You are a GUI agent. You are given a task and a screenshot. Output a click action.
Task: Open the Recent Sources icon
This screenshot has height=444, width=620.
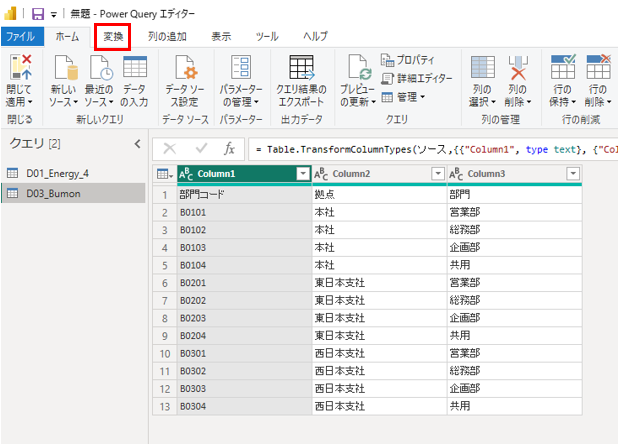click(x=101, y=67)
